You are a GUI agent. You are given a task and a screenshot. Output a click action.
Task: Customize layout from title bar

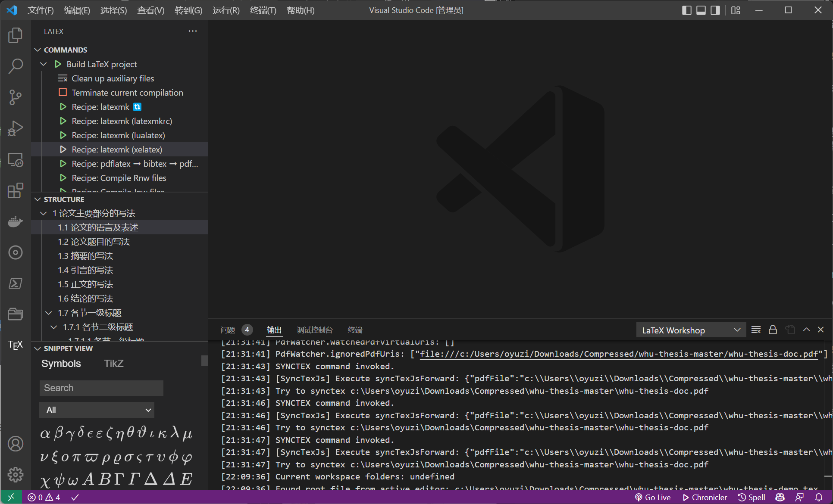[736, 10]
